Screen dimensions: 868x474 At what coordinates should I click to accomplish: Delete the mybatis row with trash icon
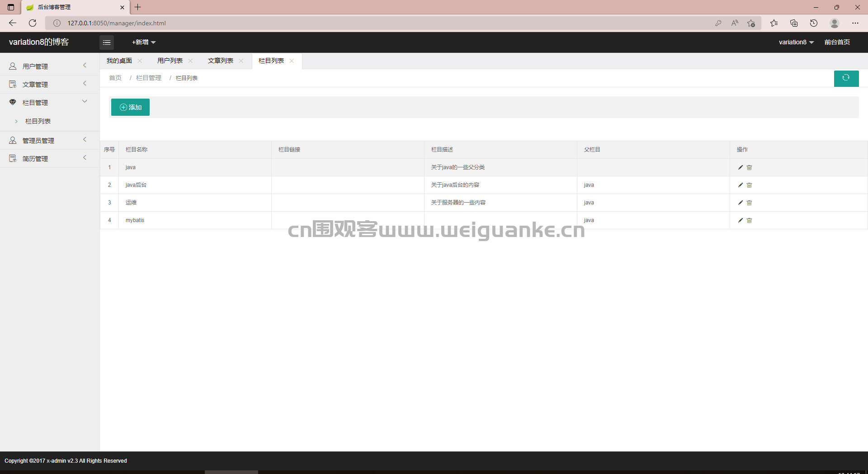point(749,220)
